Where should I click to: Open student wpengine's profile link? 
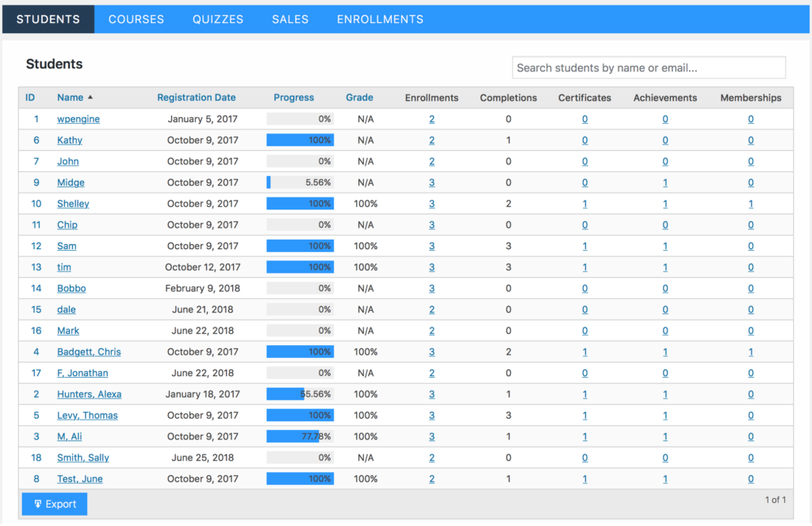79,119
